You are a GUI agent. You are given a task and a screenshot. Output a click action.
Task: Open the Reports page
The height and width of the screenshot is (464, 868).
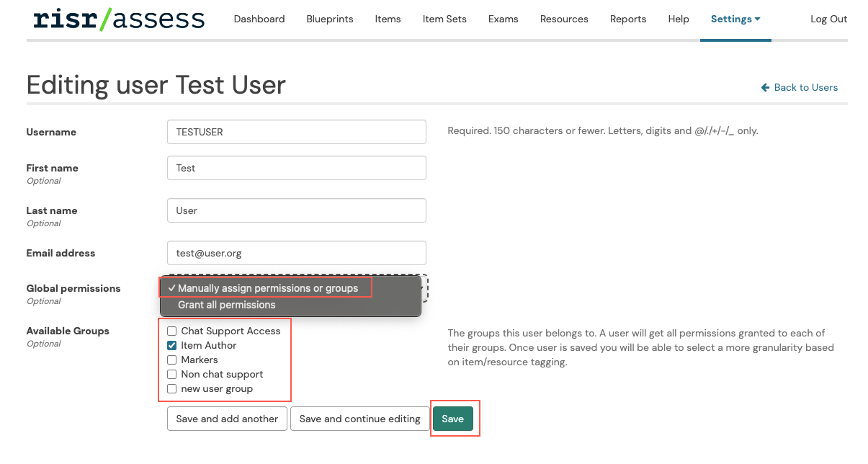pyautogui.click(x=628, y=19)
